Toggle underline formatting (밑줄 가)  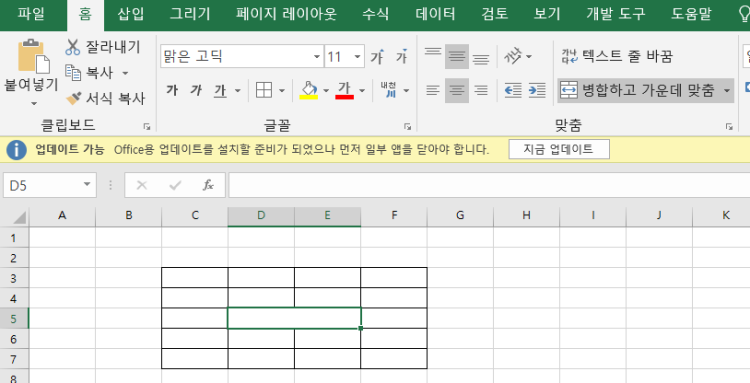(220, 90)
